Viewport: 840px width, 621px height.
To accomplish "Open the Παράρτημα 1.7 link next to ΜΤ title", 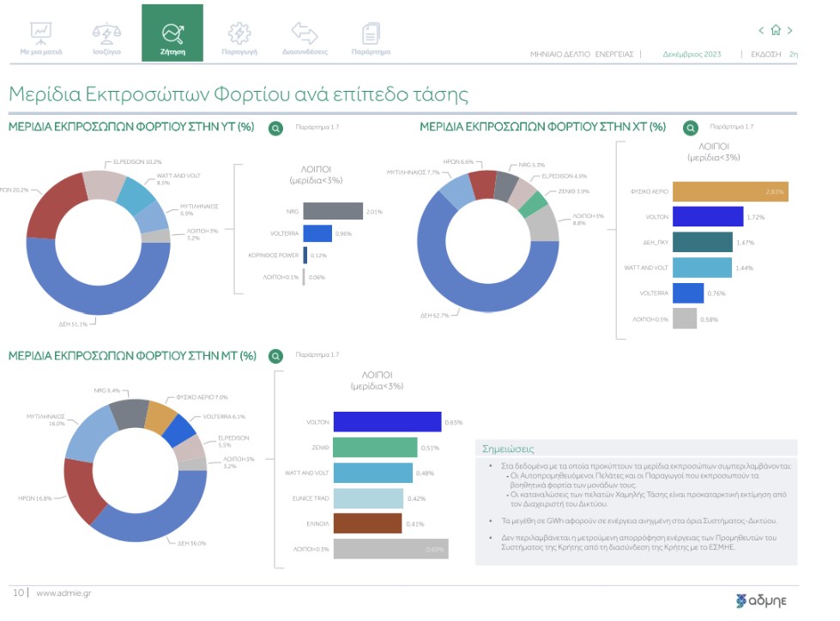I will tap(317, 355).
